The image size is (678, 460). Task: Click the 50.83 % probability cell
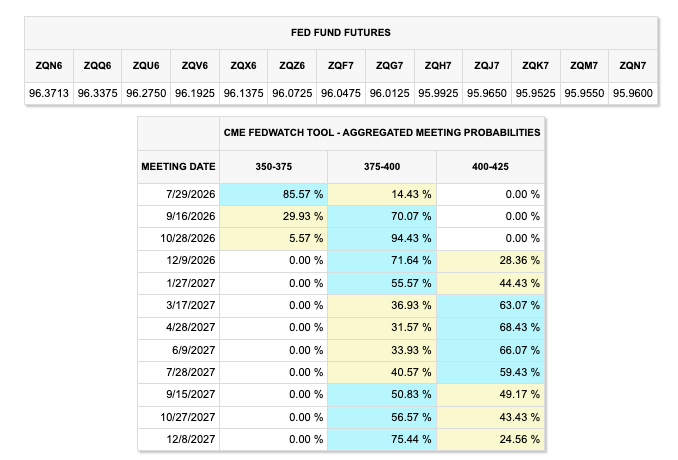tap(382, 395)
